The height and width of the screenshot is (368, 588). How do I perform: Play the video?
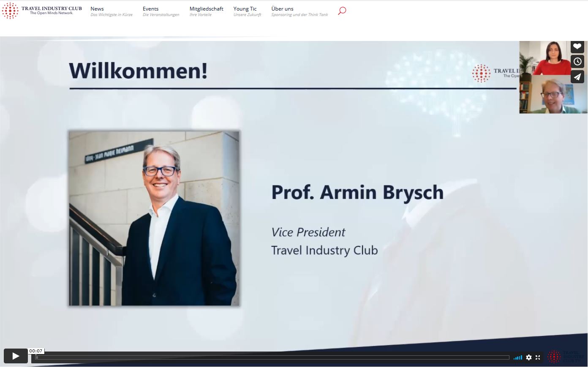coord(16,356)
